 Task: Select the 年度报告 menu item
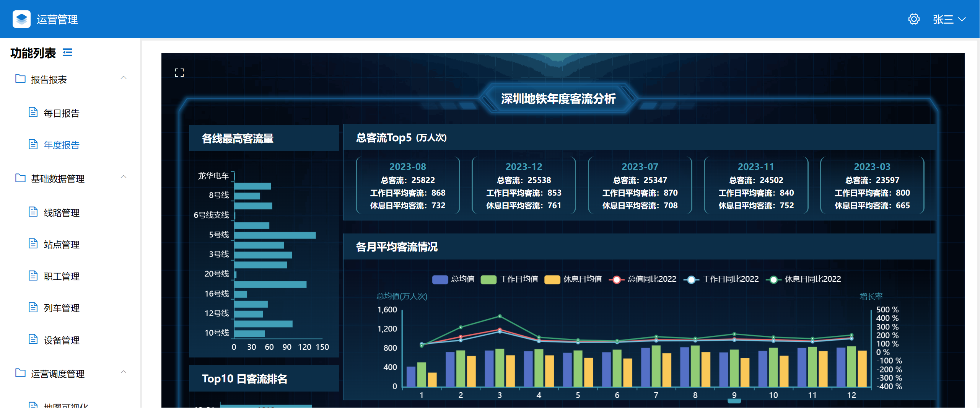[x=61, y=145]
